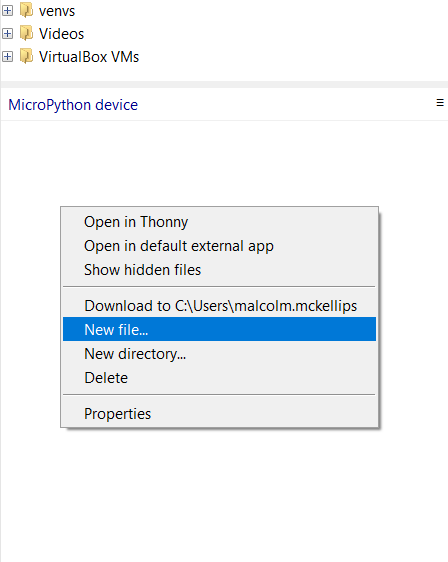Click the divider bar above MicroPython device
The width and height of the screenshot is (448, 562).
[x=224, y=84]
